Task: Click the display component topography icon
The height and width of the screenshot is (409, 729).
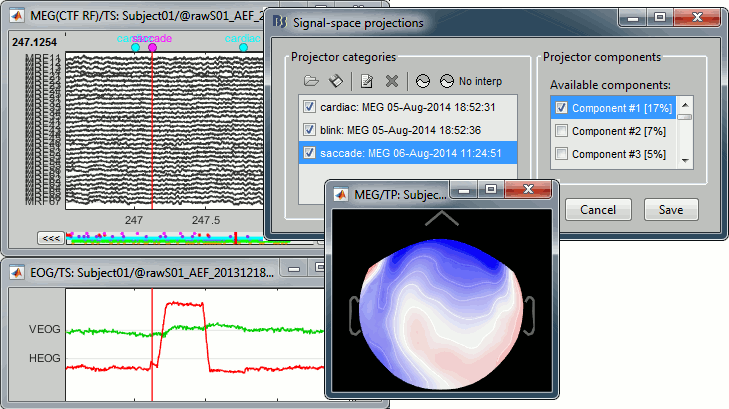Action: point(422,81)
